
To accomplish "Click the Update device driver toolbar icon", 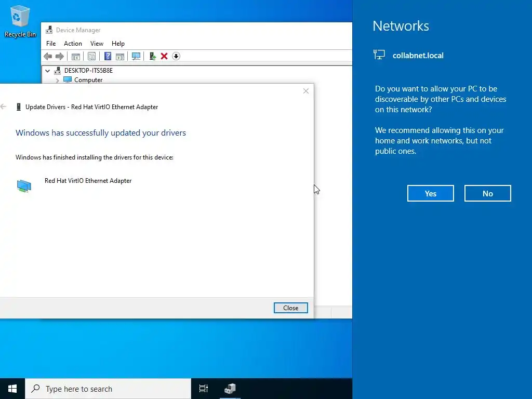I will tap(152, 56).
